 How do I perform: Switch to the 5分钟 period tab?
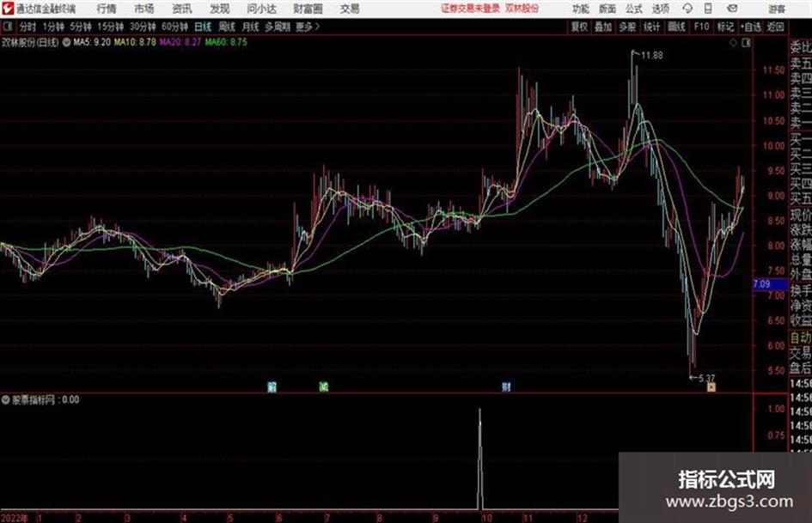pos(80,27)
